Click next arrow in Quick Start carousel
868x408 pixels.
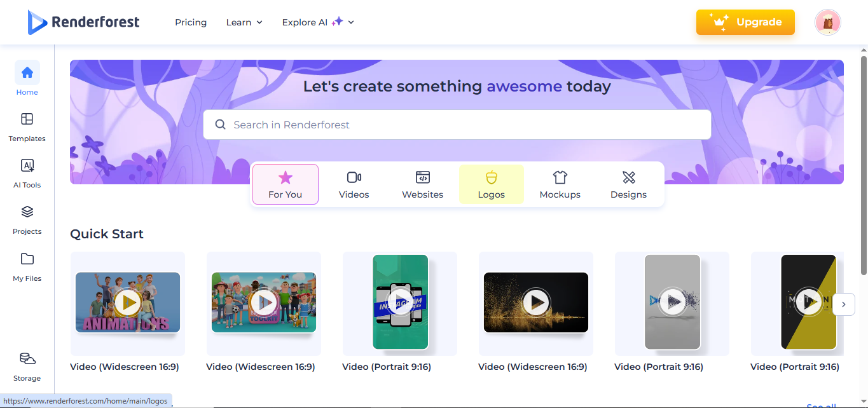click(x=844, y=304)
